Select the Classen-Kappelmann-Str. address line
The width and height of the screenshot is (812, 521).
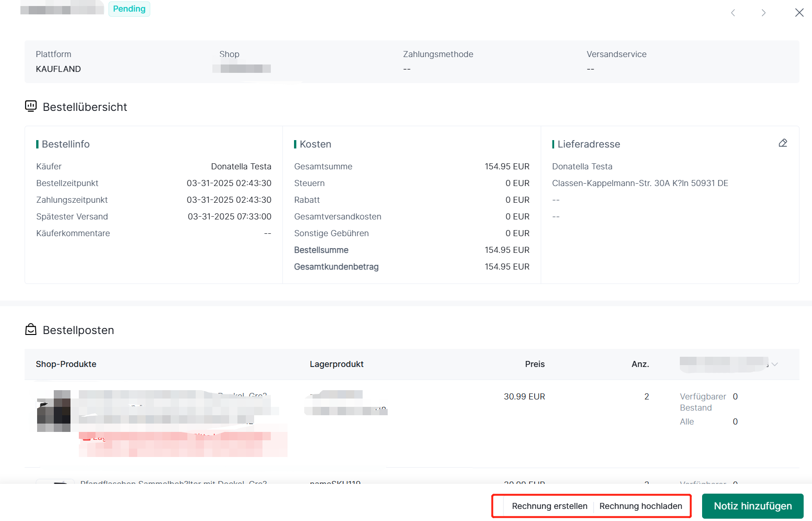click(x=639, y=183)
